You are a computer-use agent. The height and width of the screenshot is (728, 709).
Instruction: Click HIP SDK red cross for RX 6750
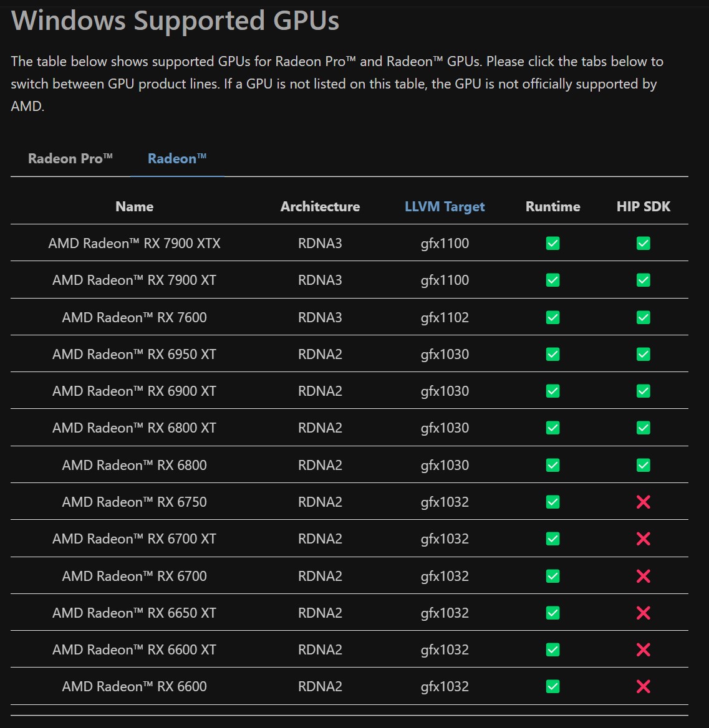pos(644,502)
